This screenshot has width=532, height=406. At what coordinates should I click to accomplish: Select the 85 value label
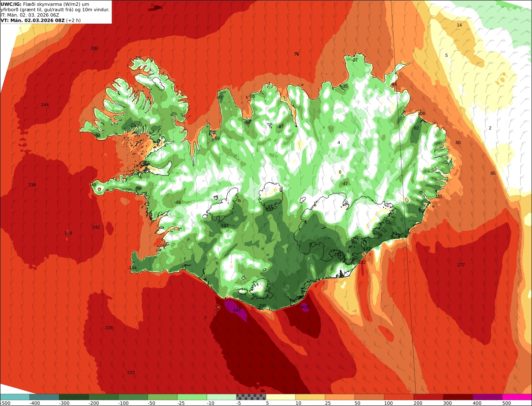[x=493, y=173]
